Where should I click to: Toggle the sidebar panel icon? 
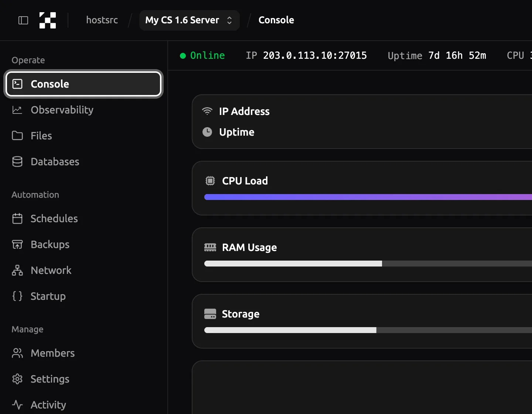(x=23, y=20)
